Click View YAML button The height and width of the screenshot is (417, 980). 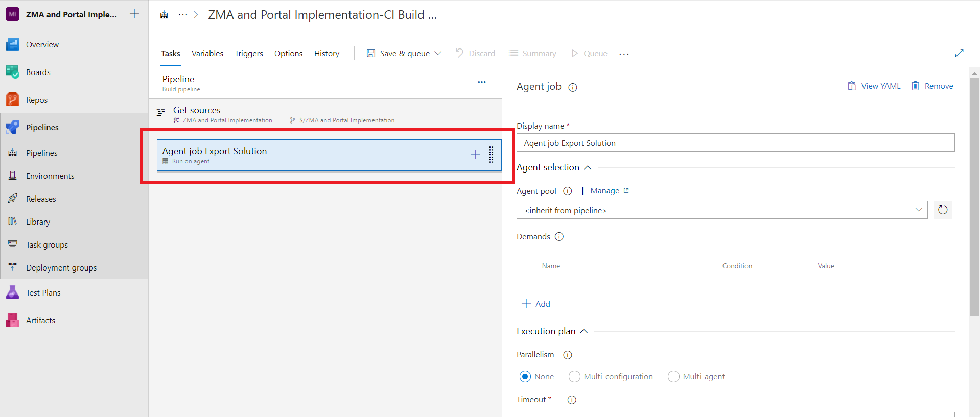pyautogui.click(x=874, y=86)
